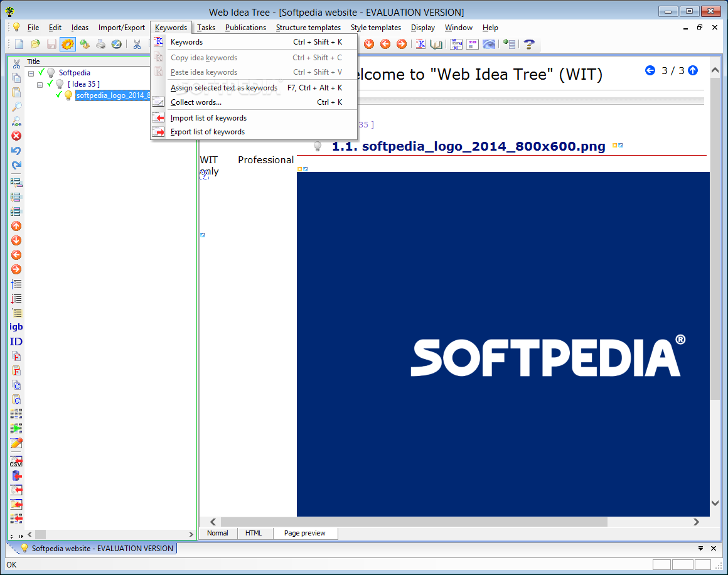728x575 pixels.
Task: Click the sidebar orange left arrow icon
Action: pyautogui.click(x=16, y=255)
